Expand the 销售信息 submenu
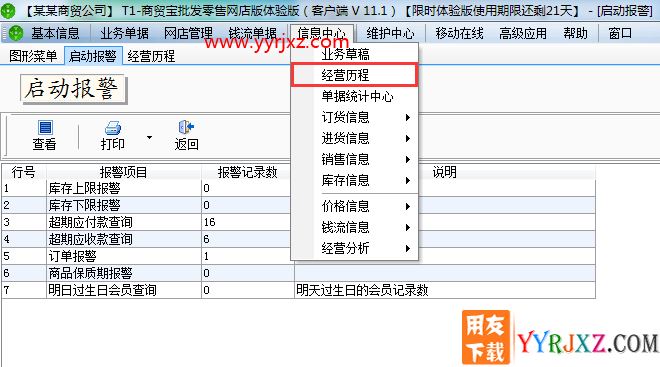Image resolution: width=660 pixels, height=367 pixels. click(407, 160)
